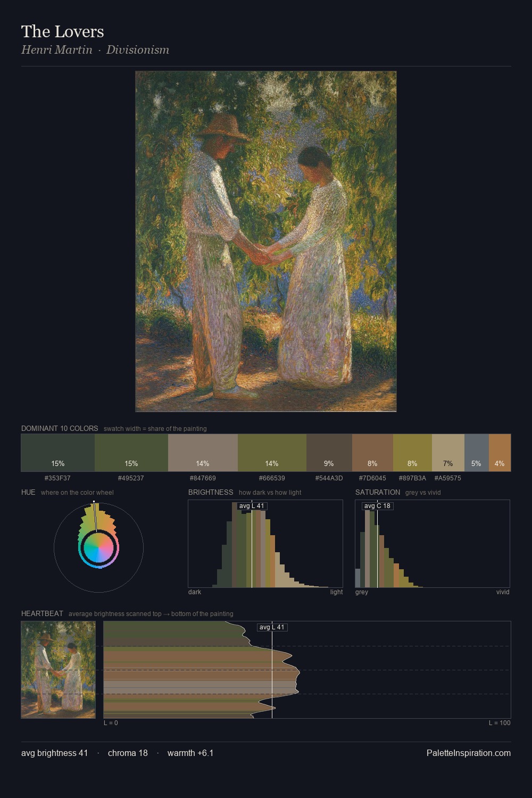Click the 'grey' axis label
Image resolution: width=532 pixels, height=798 pixels.
pyautogui.click(x=362, y=592)
